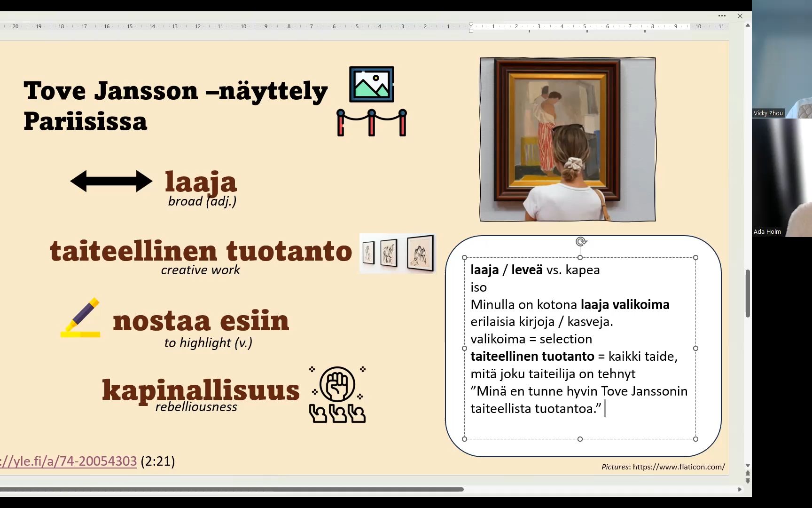Screen dimensions: 812x508
Task: Select the photo of woman viewing painting
Action: (x=568, y=139)
